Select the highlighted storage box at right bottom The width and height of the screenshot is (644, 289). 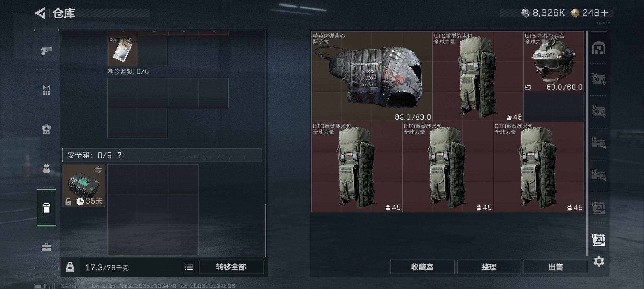point(599,240)
